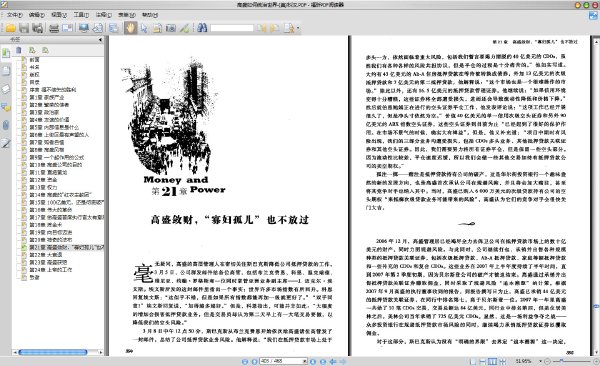Click the Delete bookmark trash icon
The image size is (600, 366).
point(19,50)
